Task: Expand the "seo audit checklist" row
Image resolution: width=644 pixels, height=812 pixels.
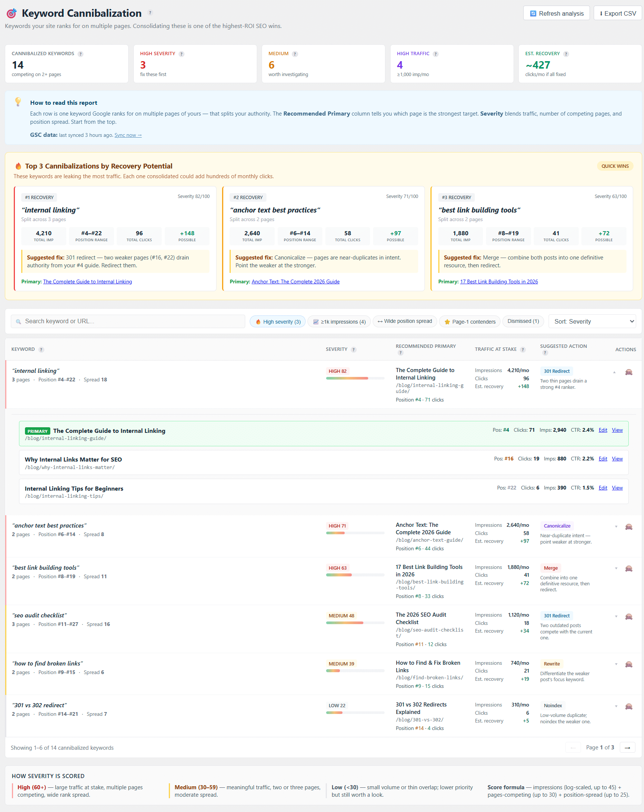Action: (x=616, y=617)
